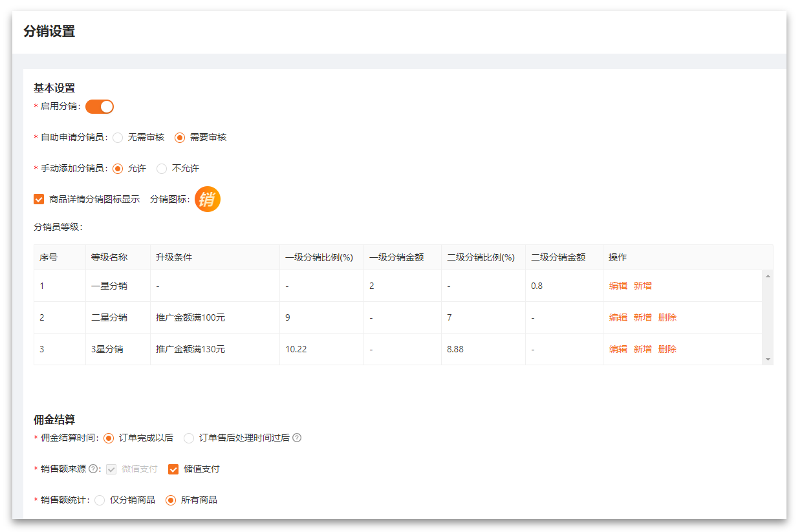Click the 10.22 ratio cell
Screen dimensions: 802x532
coord(321,349)
